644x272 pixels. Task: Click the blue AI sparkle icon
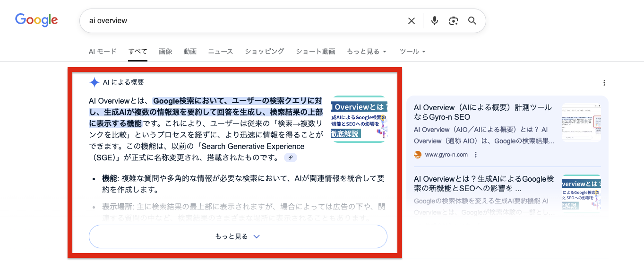point(94,82)
